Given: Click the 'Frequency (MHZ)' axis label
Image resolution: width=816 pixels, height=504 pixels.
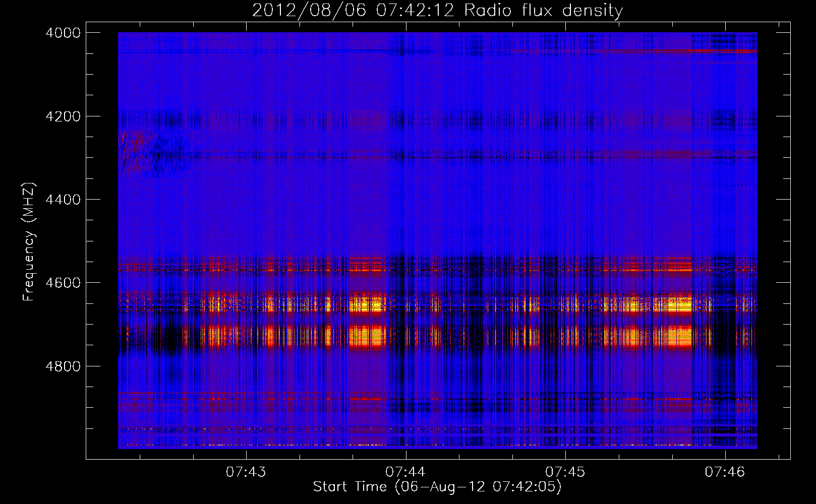Looking at the screenshot, I should (x=29, y=242).
